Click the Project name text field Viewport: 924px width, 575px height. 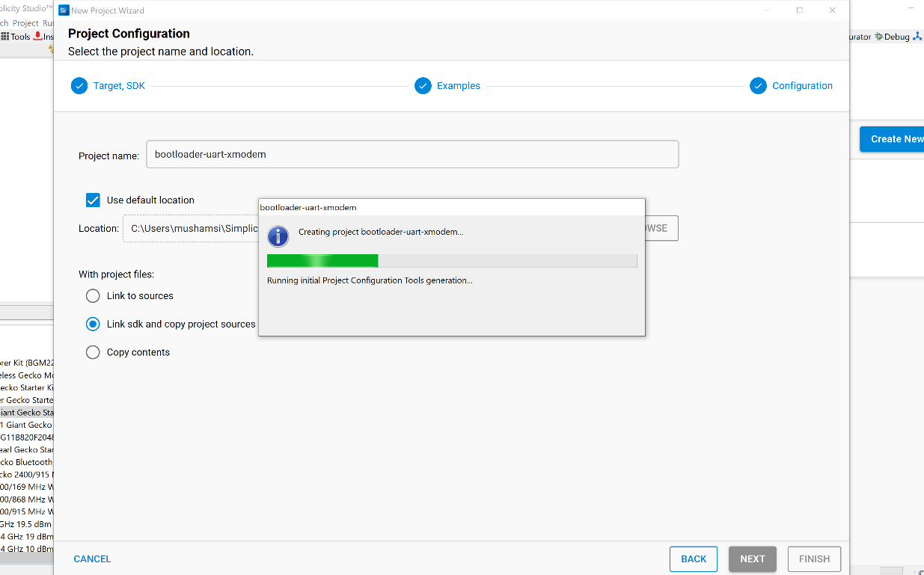pos(412,155)
